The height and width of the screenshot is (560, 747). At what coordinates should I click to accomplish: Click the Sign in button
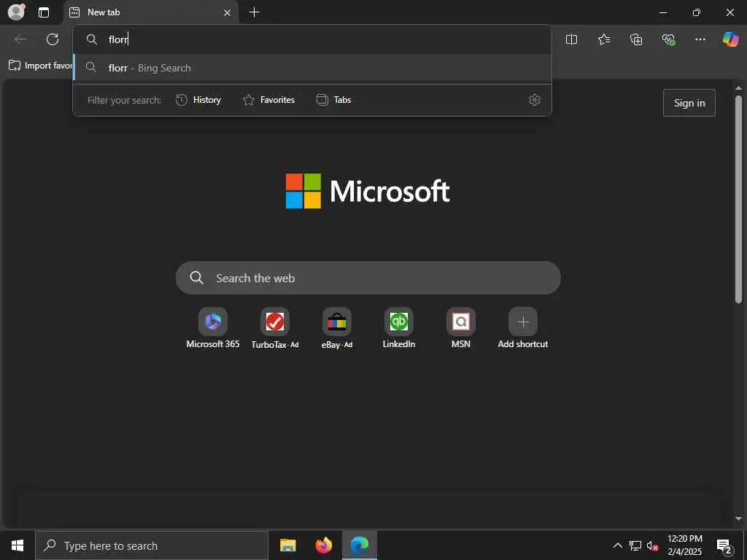(689, 103)
